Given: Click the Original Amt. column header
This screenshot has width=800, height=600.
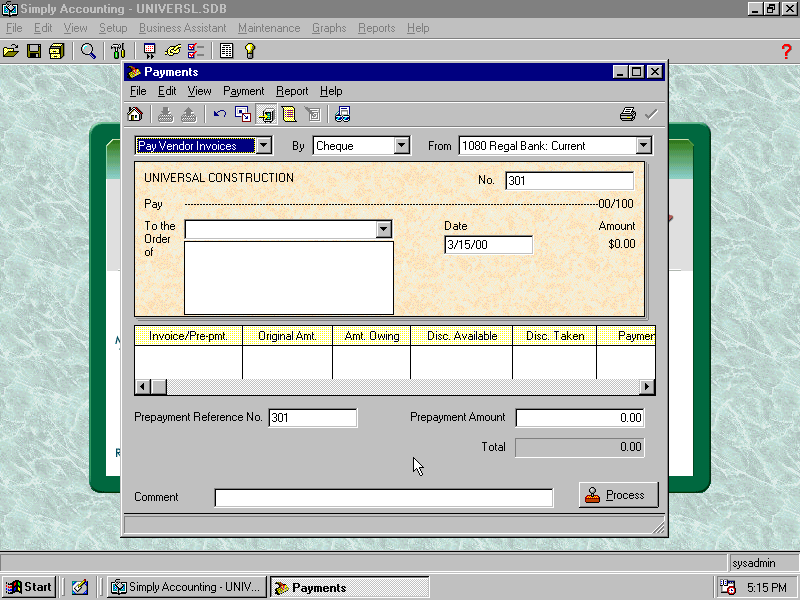Looking at the screenshot, I should 287,336.
